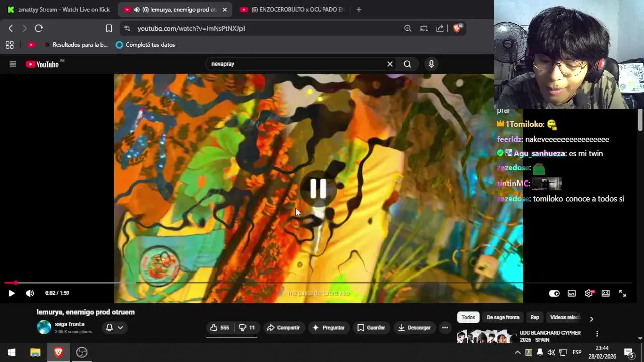Screen dimensions: 644x362
Task: Click play button in player controls
Action: pos(12,293)
